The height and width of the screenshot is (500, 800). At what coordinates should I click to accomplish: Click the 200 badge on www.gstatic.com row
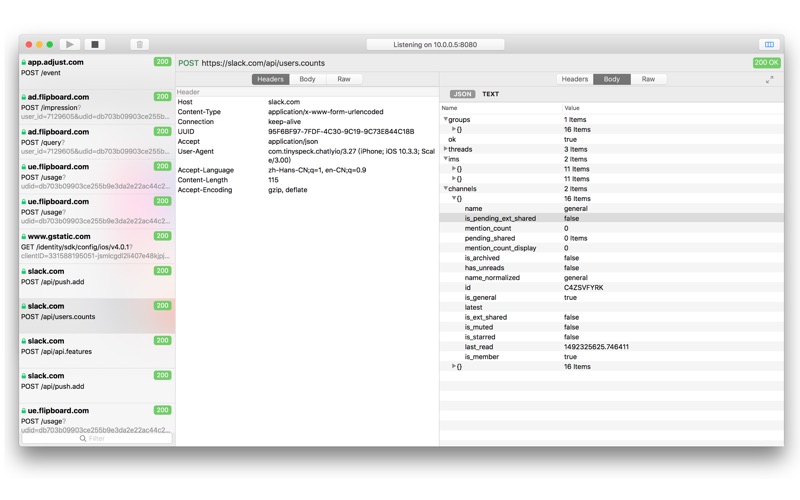[162, 236]
